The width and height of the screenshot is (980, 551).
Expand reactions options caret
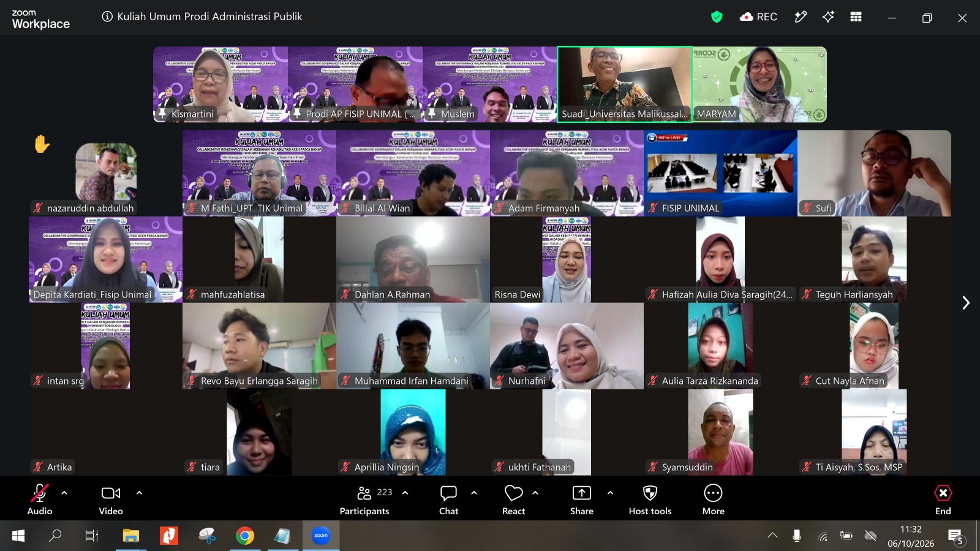[535, 492]
